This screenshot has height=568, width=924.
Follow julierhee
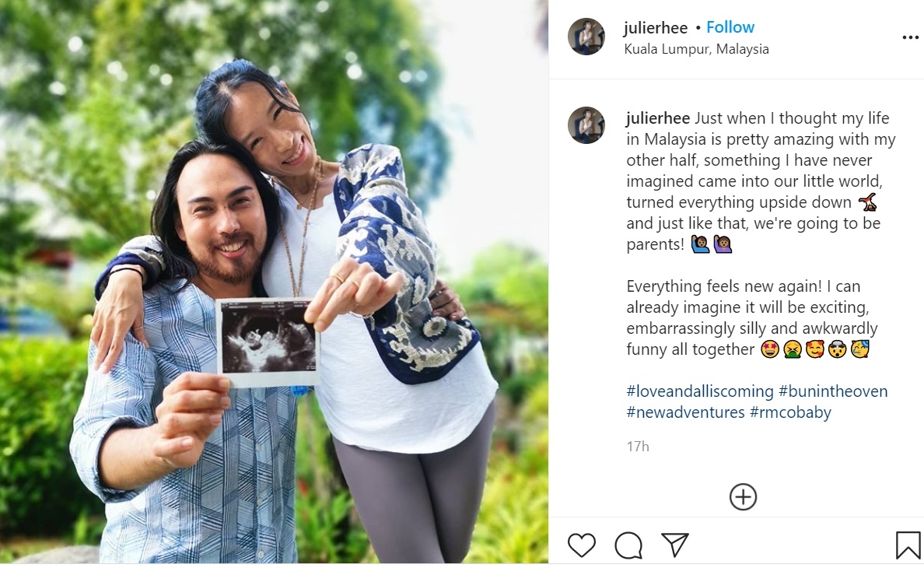coord(730,27)
